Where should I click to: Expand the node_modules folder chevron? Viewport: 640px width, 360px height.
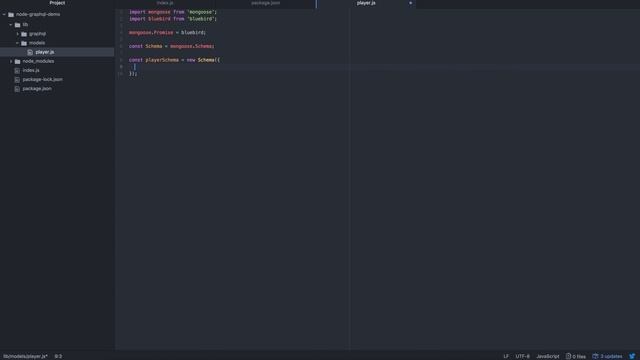(x=11, y=61)
